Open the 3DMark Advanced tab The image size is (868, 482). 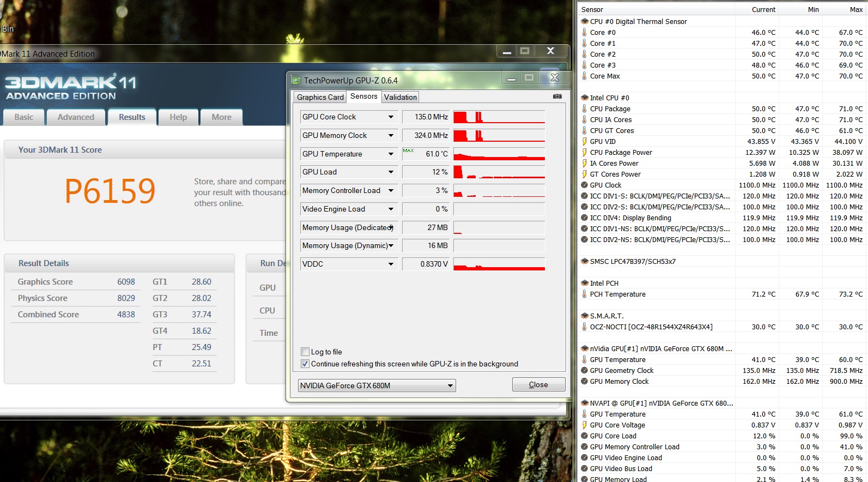tap(76, 117)
